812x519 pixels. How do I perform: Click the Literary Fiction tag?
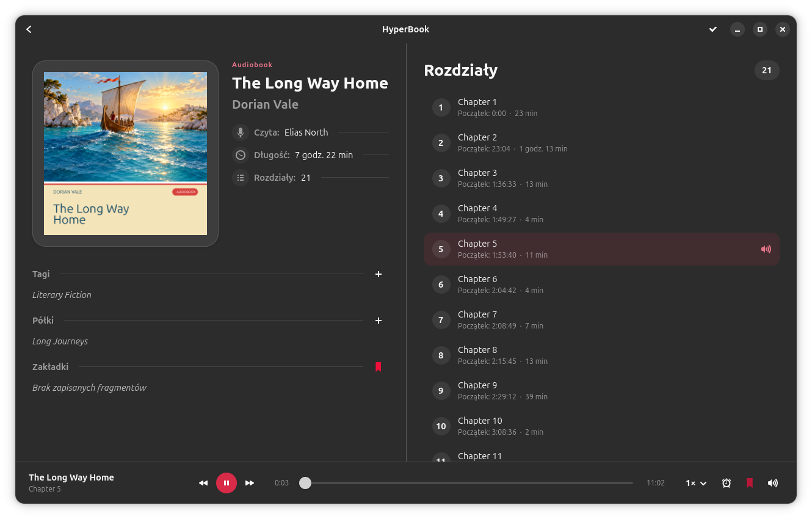[x=62, y=295]
